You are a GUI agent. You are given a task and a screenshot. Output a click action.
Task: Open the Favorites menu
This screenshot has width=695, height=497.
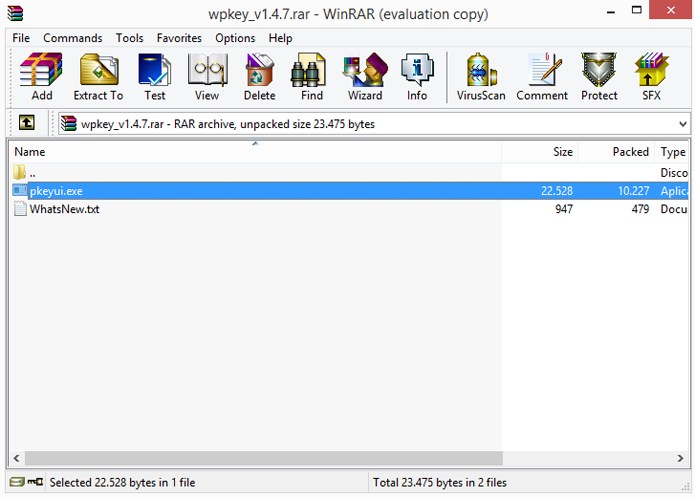[179, 38]
